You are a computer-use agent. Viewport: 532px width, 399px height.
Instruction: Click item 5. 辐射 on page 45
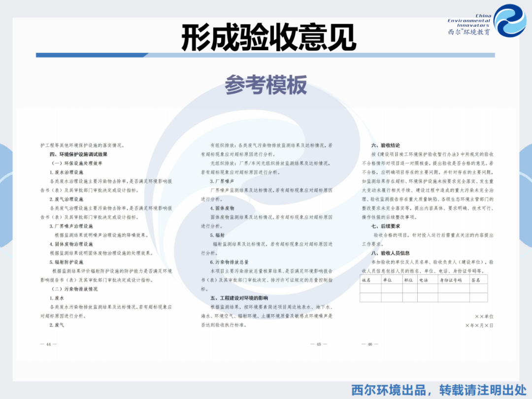[x=217, y=235]
